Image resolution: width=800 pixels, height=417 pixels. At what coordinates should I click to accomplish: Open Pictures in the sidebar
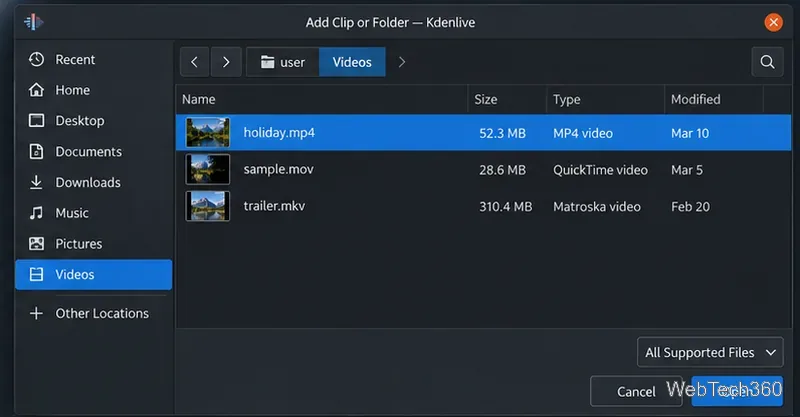[x=93, y=243]
